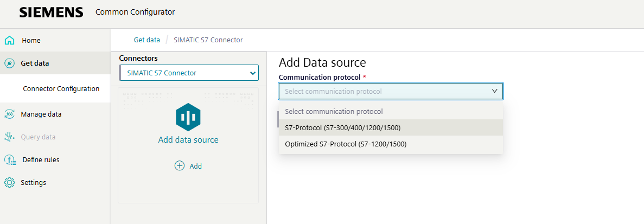Click the plus circle Add icon
Viewport: 644px width, 224px height.
(x=180, y=166)
